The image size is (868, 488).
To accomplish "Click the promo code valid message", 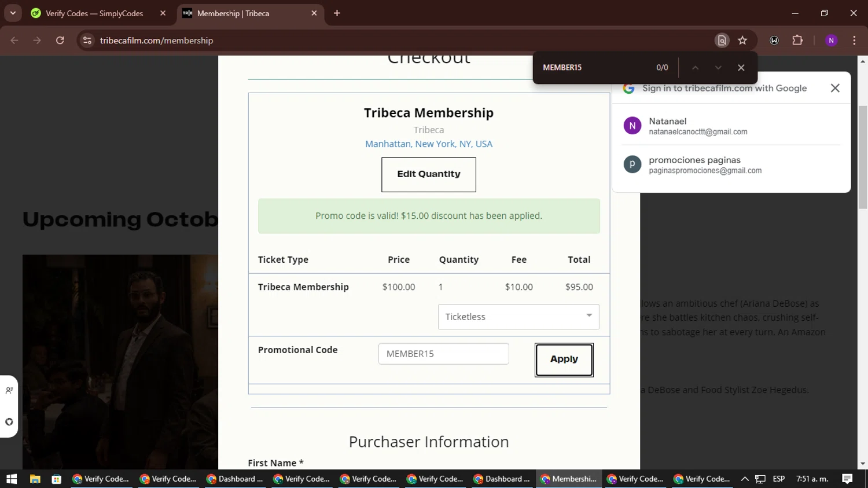I will coord(429,216).
